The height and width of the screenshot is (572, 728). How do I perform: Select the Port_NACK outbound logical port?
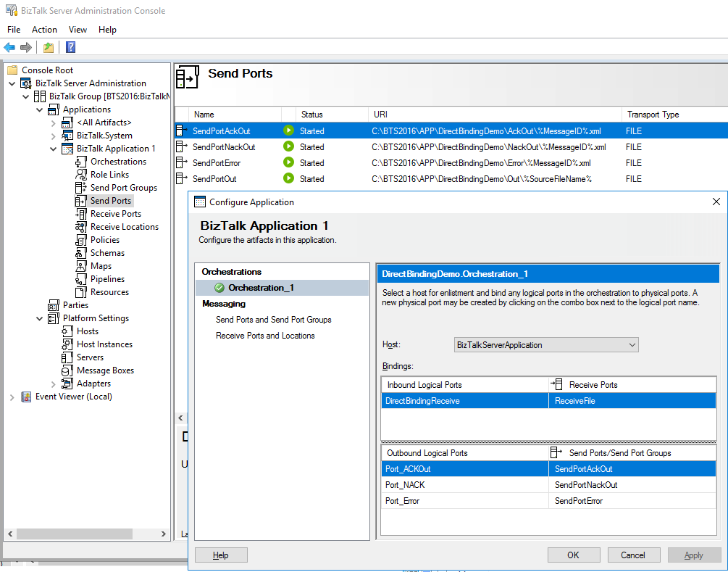[465, 485]
